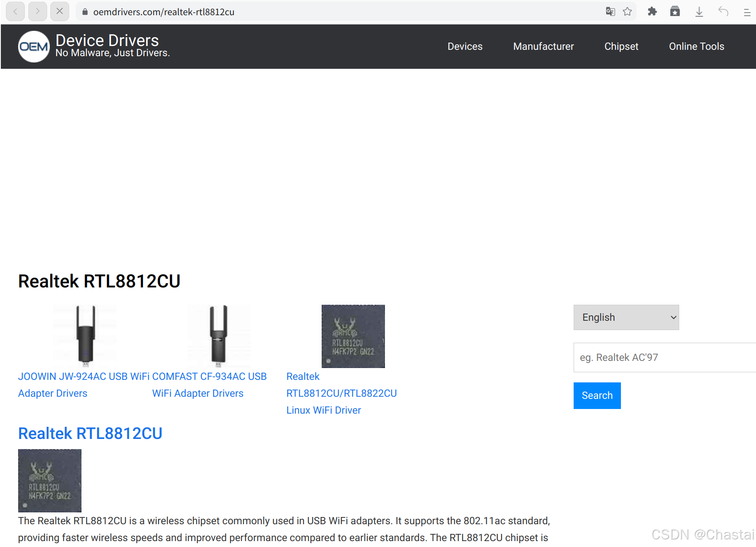Expand the English language dropdown
This screenshot has height=547, width=756.
(x=626, y=317)
